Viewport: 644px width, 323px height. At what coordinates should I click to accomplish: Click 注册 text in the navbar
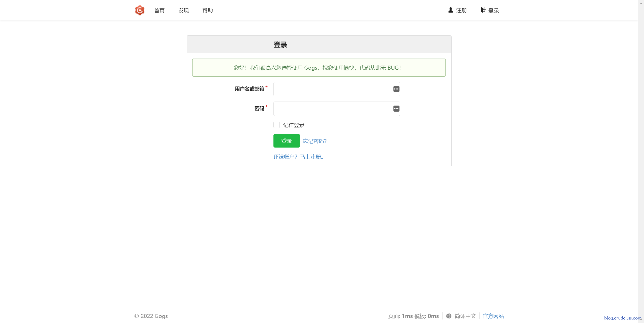[461, 10]
